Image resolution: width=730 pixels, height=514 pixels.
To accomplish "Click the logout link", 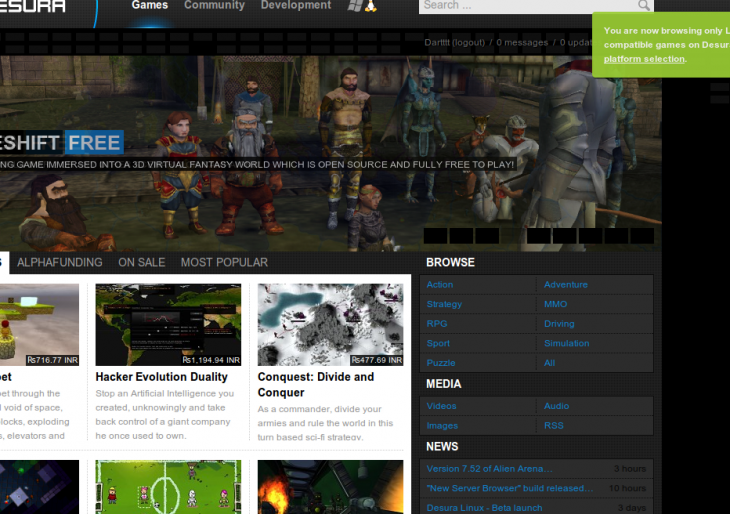I will coord(468,42).
